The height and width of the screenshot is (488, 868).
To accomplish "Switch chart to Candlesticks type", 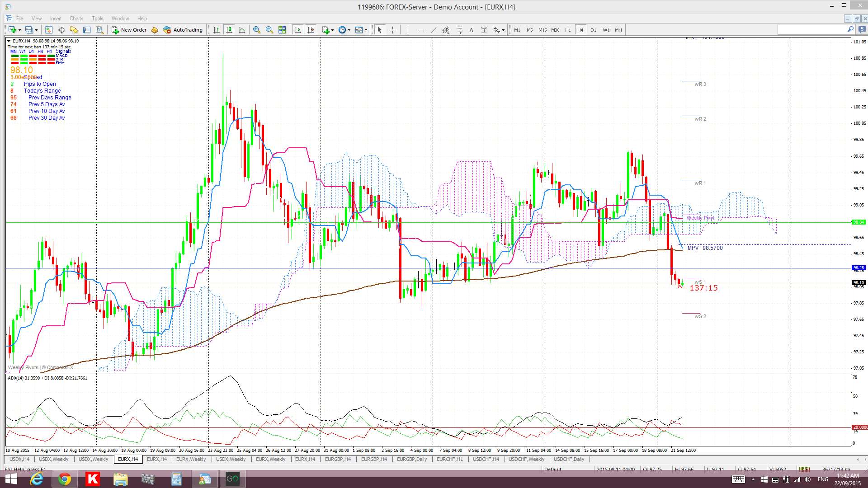I will tap(229, 30).
